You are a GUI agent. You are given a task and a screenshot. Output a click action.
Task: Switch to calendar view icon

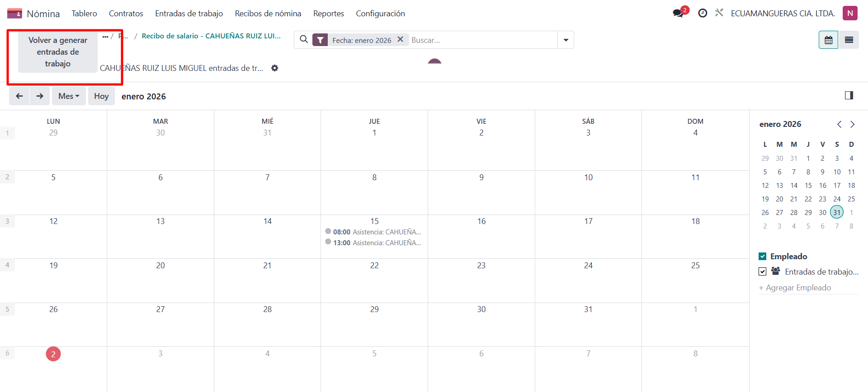tap(828, 40)
